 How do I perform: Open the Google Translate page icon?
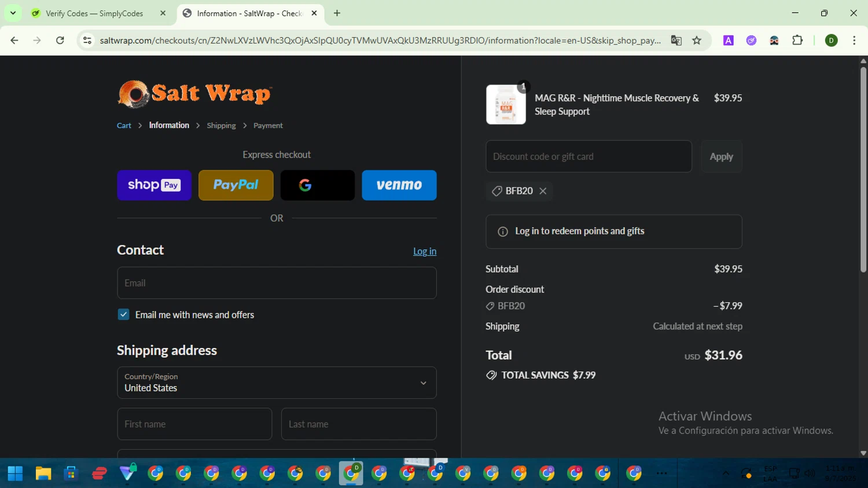(676, 41)
